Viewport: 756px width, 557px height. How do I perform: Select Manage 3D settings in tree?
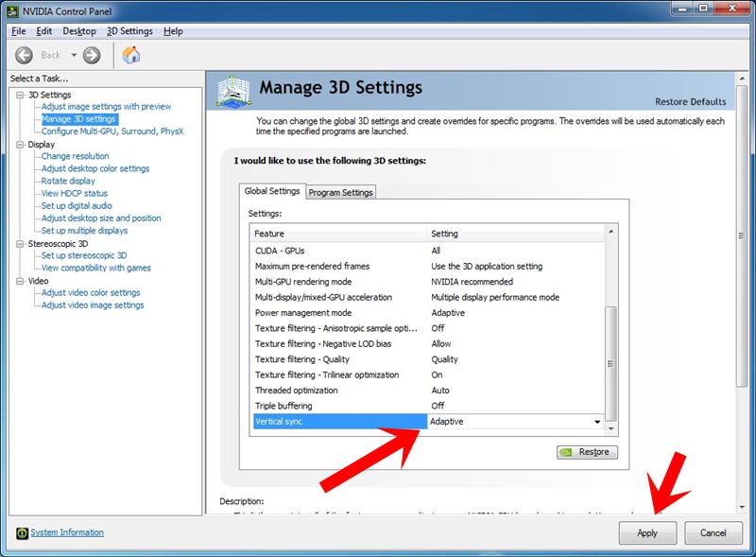click(78, 119)
